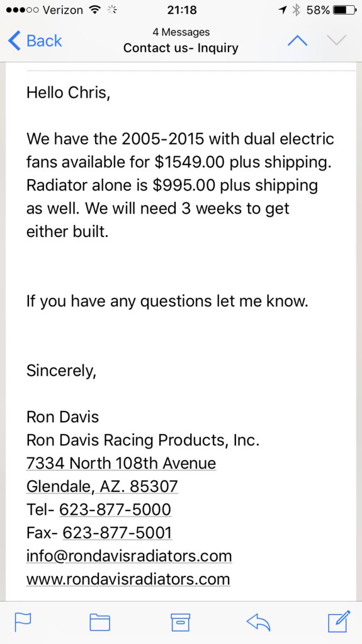
Task: Open the move-to-folder icon
Action: point(99,622)
